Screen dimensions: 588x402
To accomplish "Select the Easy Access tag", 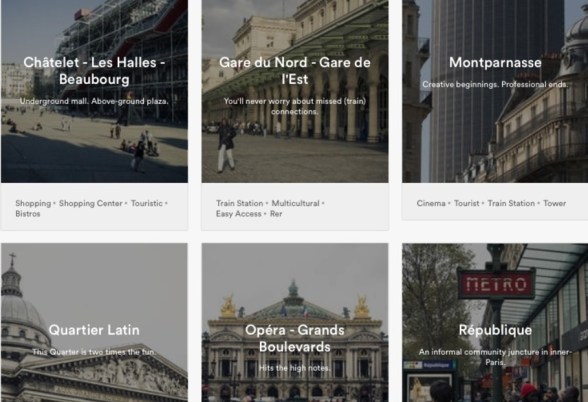I will [x=238, y=214].
